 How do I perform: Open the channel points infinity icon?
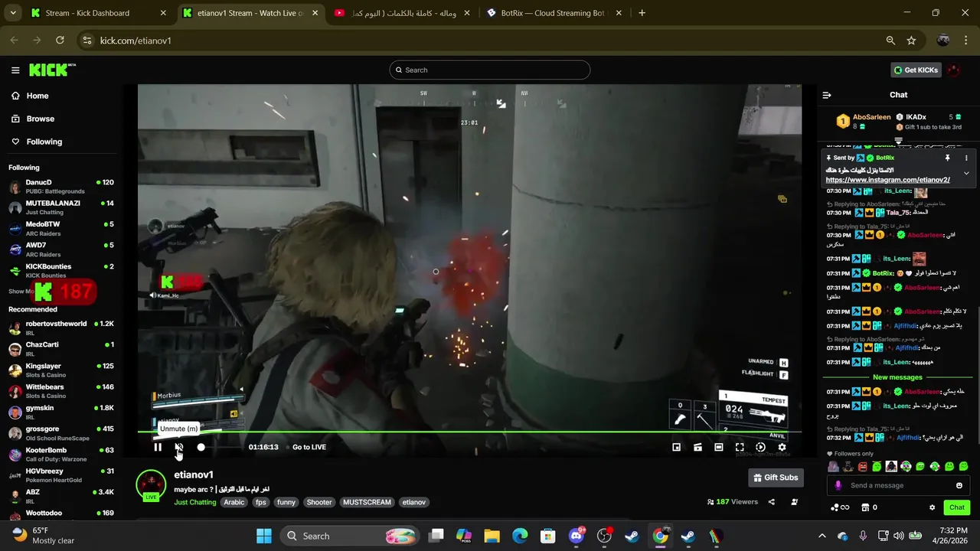click(x=841, y=507)
